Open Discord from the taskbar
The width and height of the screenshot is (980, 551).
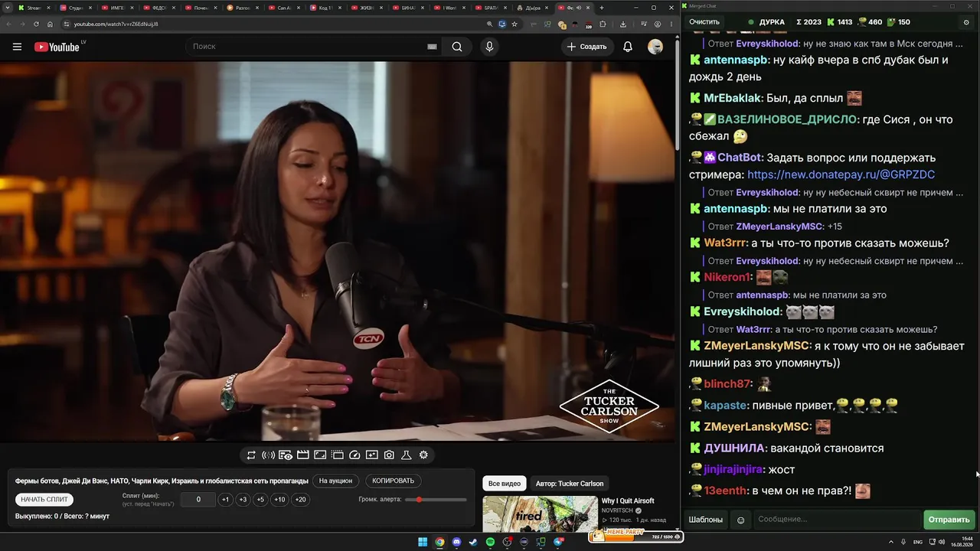pyautogui.click(x=456, y=543)
